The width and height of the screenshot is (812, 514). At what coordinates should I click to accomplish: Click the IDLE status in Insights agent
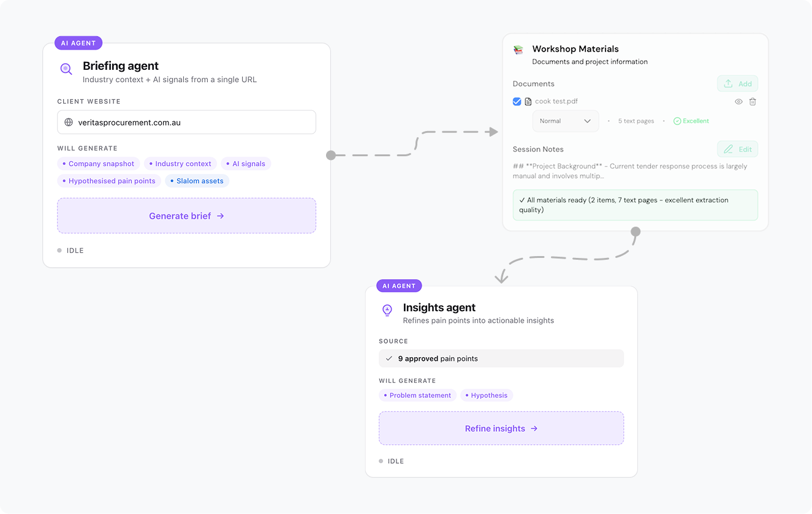(392, 461)
